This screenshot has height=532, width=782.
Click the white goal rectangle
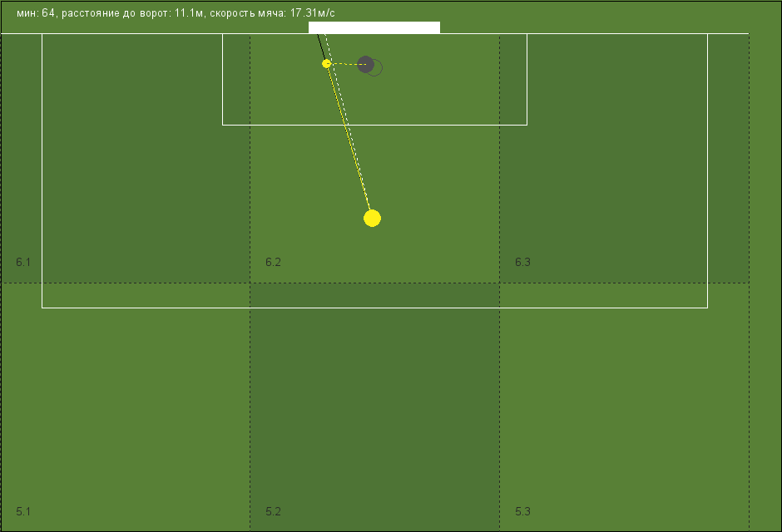(x=374, y=27)
